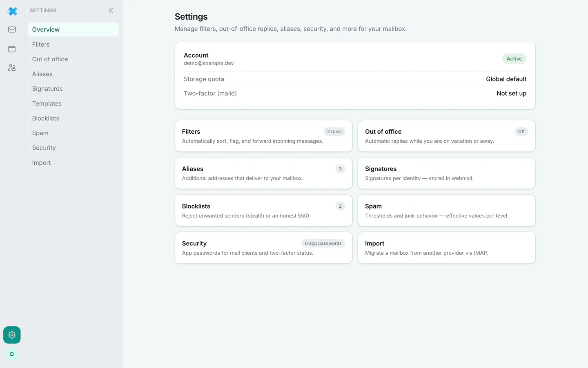Open the Security card
The width and height of the screenshot is (588, 368).
pos(263,248)
